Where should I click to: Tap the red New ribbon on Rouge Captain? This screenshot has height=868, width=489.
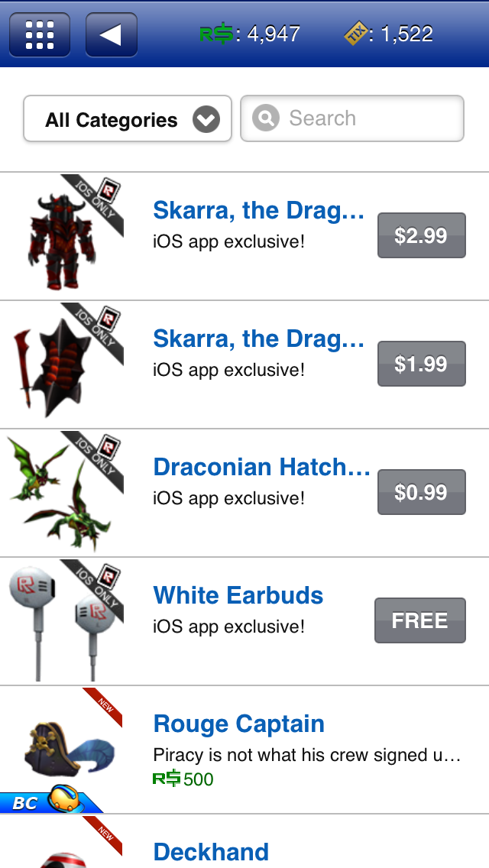pyautogui.click(x=104, y=705)
